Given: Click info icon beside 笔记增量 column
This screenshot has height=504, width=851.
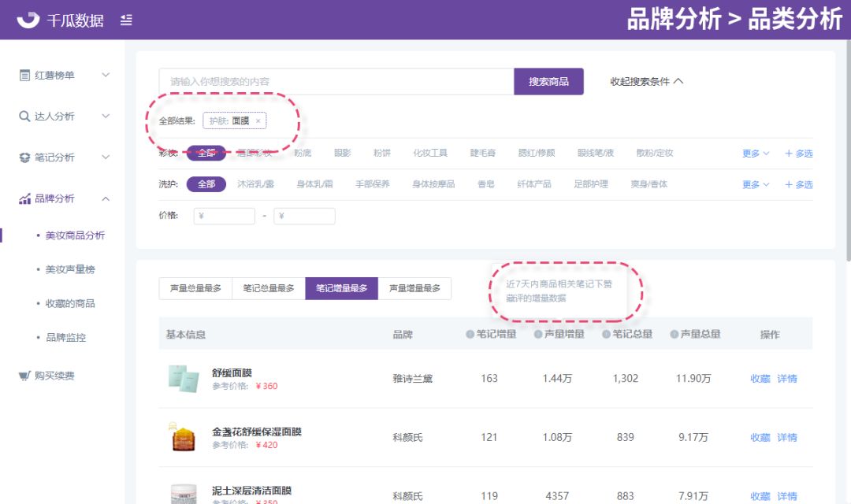Looking at the screenshot, I should coord(470,334).
